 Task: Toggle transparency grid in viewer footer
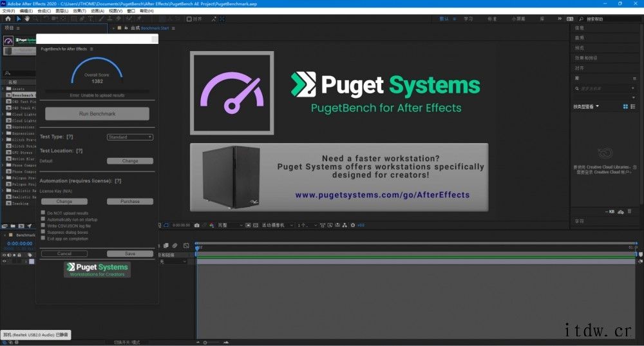(256, 225)
